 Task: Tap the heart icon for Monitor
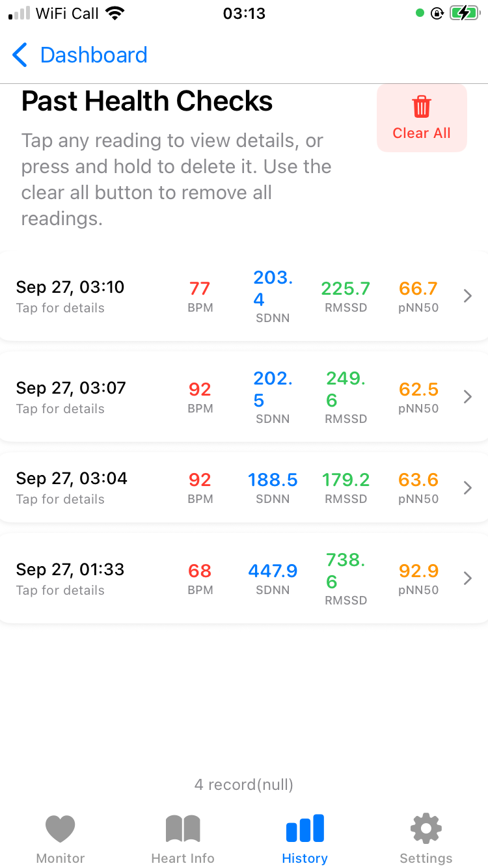coord(61,829)
